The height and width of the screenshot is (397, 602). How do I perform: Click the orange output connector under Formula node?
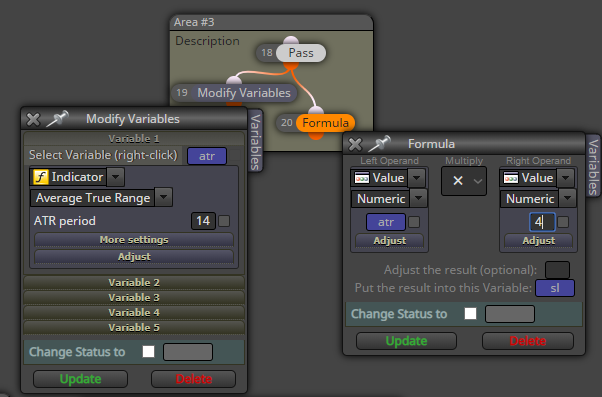tap(316, 135)
